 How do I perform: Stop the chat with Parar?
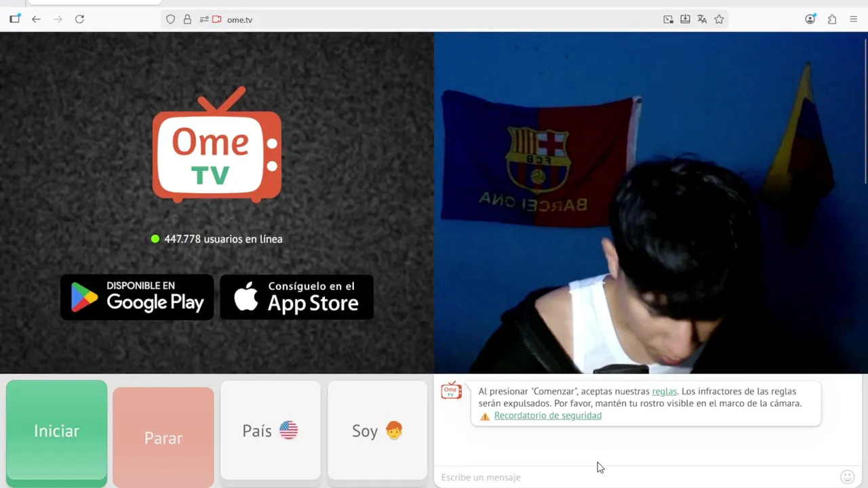point(163,438)
